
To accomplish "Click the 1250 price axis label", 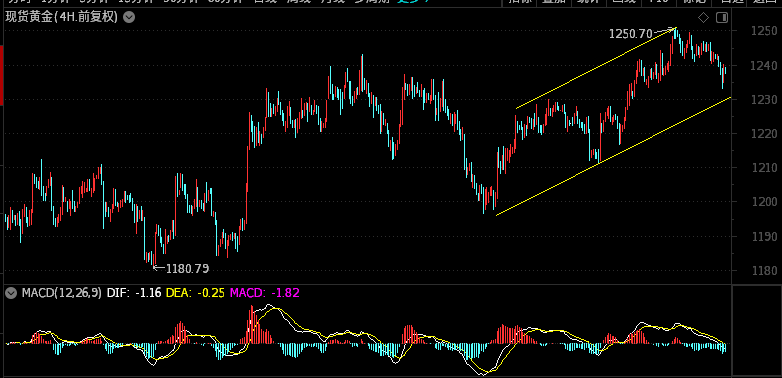I will point(764,31).
